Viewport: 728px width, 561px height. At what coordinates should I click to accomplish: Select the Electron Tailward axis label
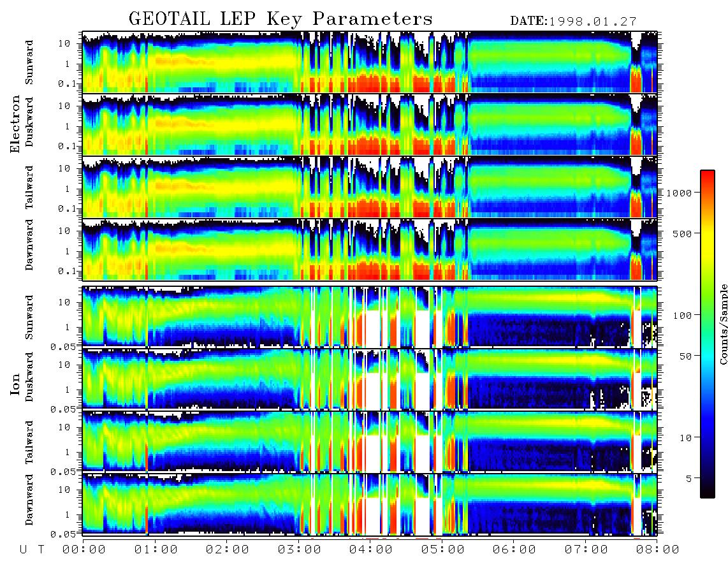tap(29, 187)
